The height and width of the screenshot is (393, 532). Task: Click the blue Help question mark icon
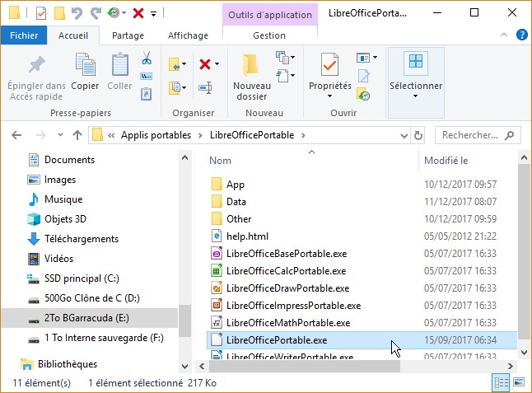tap(522, 35)
